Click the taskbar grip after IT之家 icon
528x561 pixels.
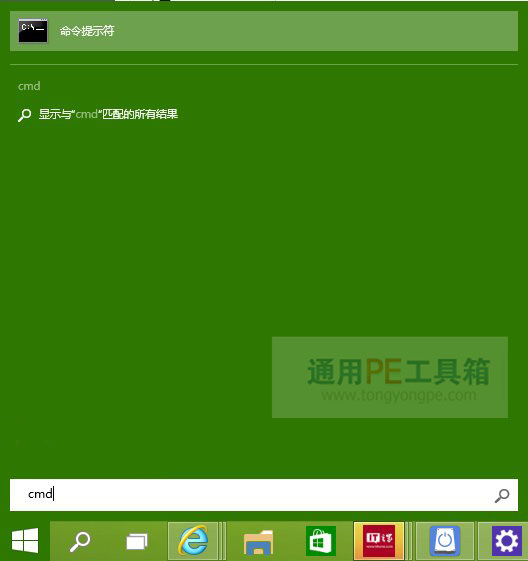[x=410, y=541]
